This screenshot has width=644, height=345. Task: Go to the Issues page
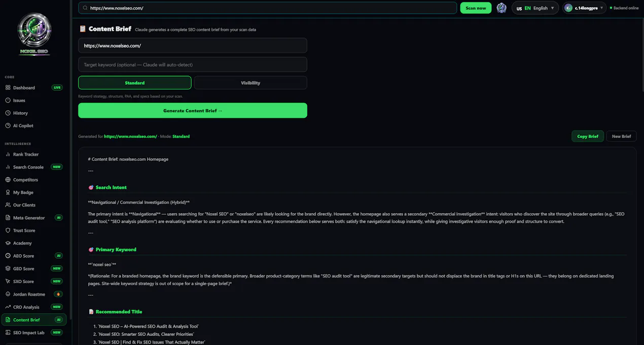coord(33,100)
